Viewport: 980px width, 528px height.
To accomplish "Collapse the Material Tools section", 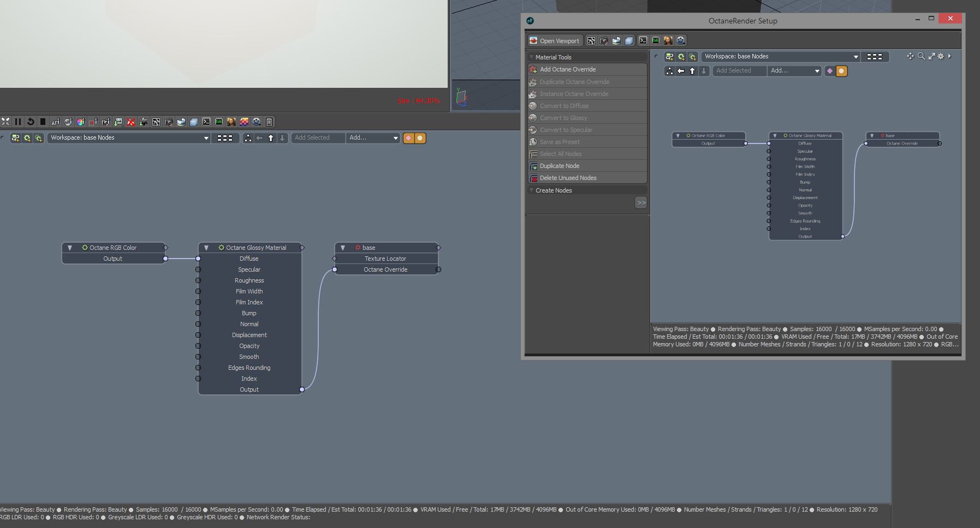I will coord(531,57).
